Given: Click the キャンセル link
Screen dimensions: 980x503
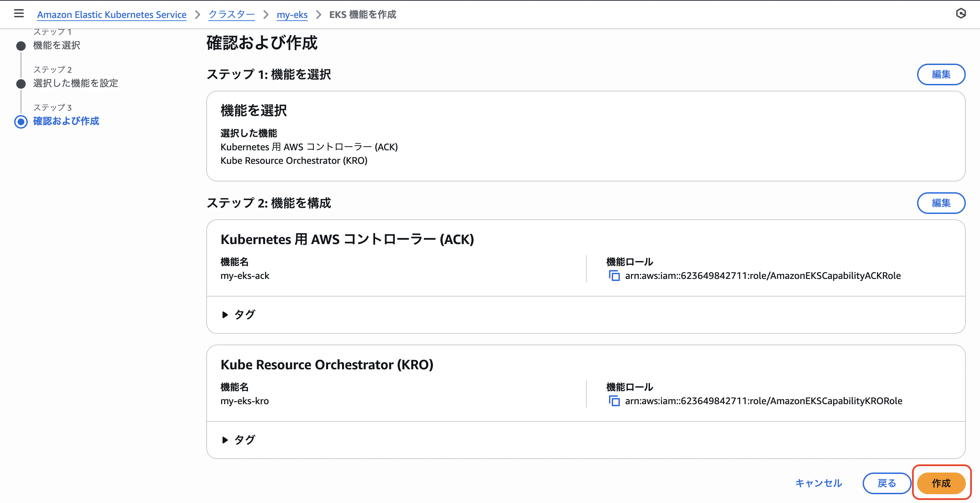Looking at the screenshot, I should click(818, 483).
